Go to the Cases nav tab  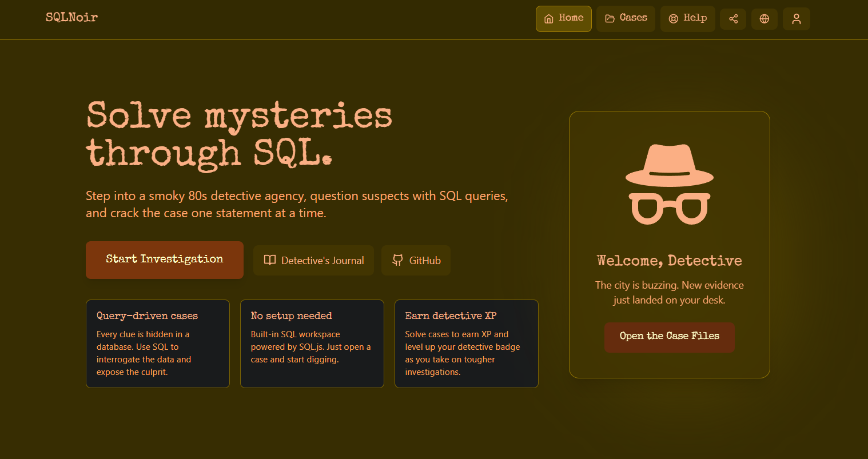pos(626,19)
